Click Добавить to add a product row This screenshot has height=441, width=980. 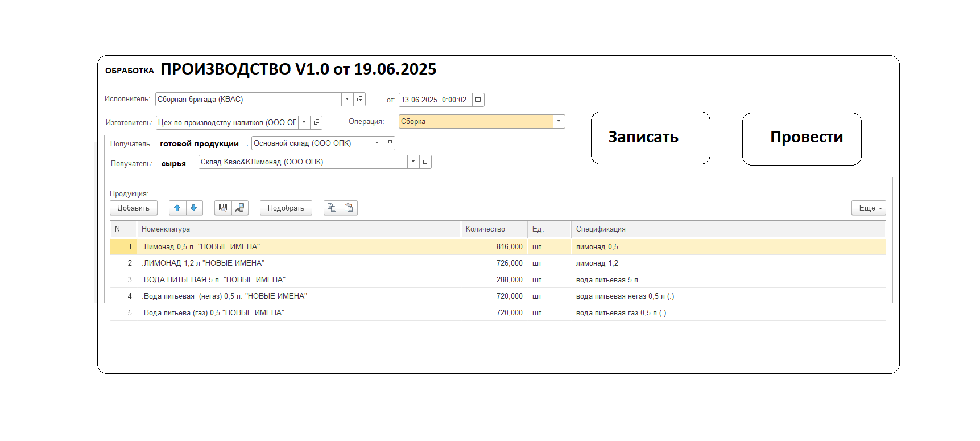(134, 208)
